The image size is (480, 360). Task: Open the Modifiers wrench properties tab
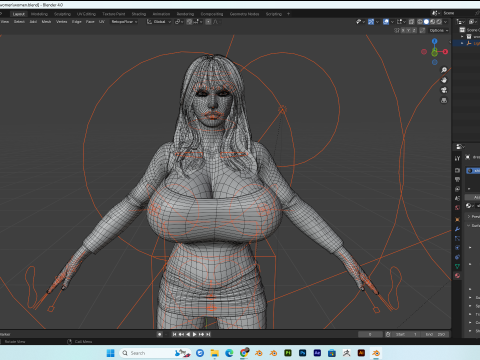(x=457, y=229)
